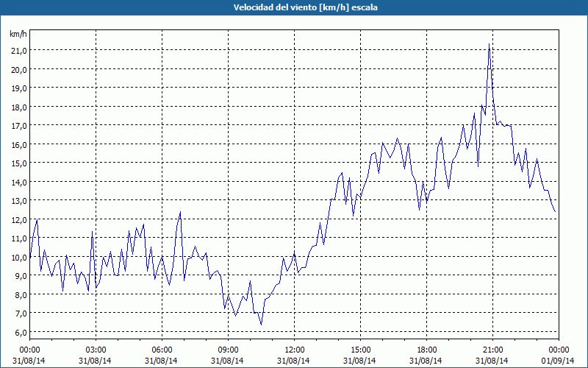Viewport: 588px width, 368px height.
Task: Click the 15,0 y-axis label
Action: click(20, 163)
